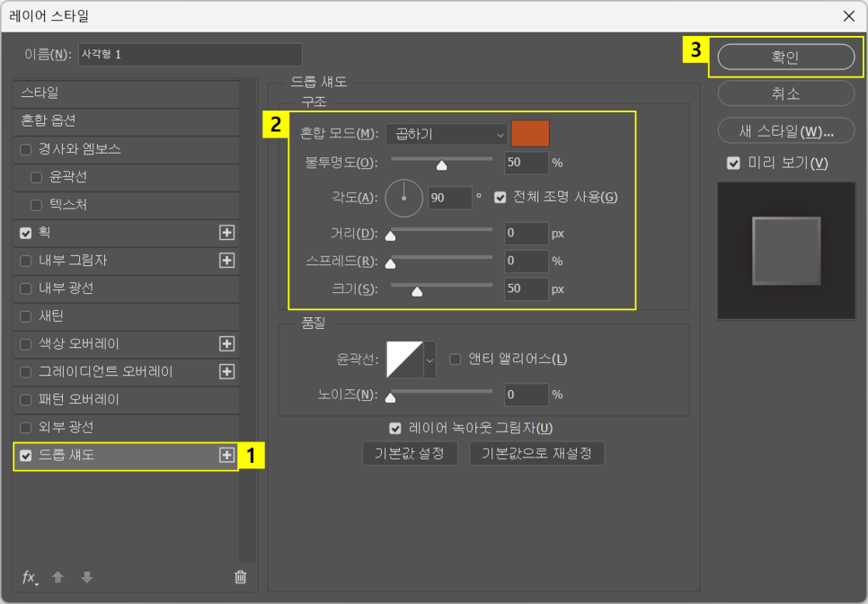Expand the contour picker dropdown arrow
The height and width of the screenshot is (604, 868).
[430, 360]
